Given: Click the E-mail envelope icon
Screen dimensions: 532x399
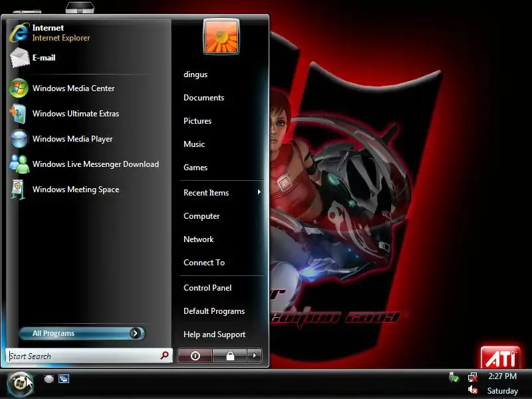Looking at the screenshot, I should (19, 58).
